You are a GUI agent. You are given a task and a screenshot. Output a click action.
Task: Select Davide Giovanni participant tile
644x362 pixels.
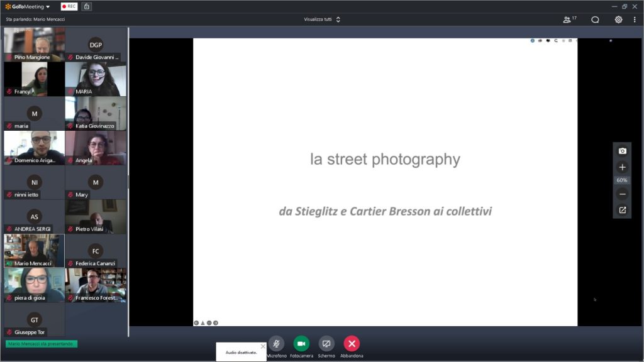pos(96,45)
